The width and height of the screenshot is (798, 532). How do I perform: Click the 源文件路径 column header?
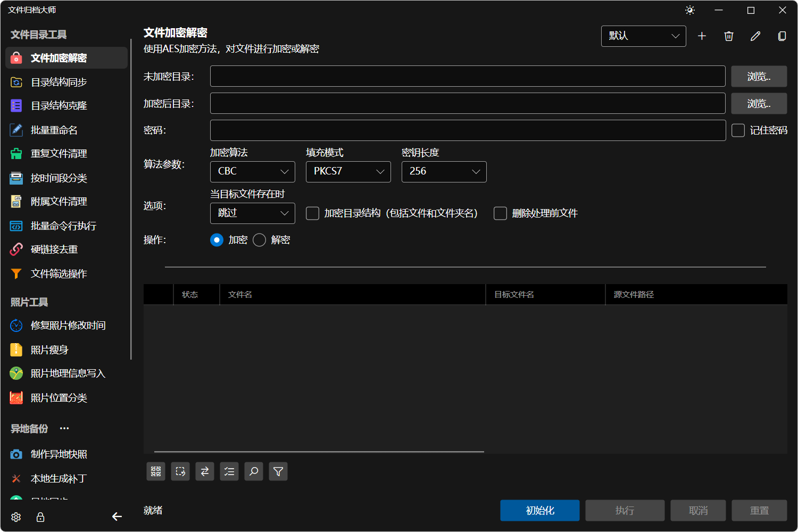[696, 294]
